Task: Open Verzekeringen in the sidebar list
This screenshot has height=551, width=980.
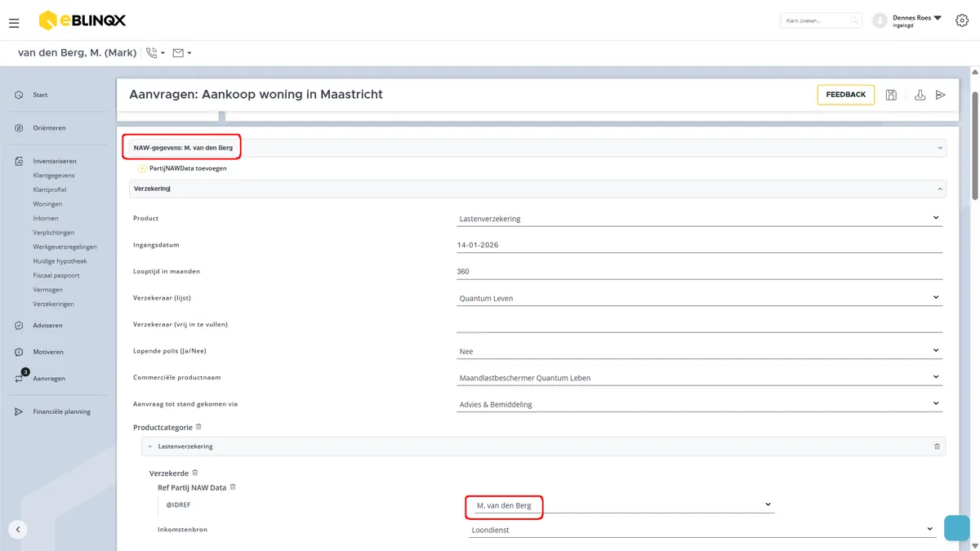Action: (x=54, y=304)
